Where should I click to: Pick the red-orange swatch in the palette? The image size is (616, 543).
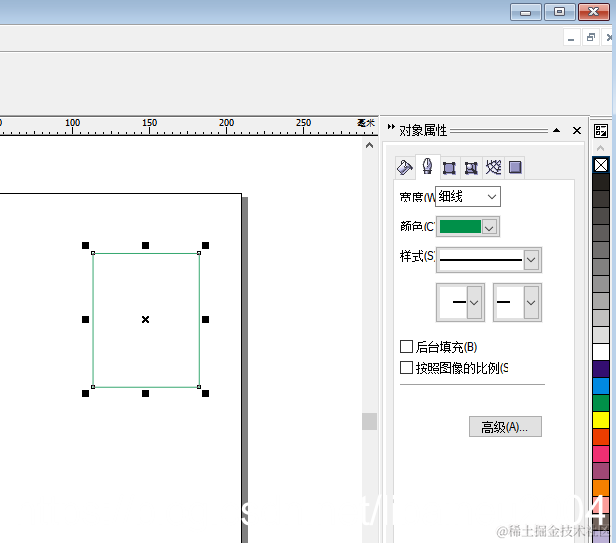(601, 437)
